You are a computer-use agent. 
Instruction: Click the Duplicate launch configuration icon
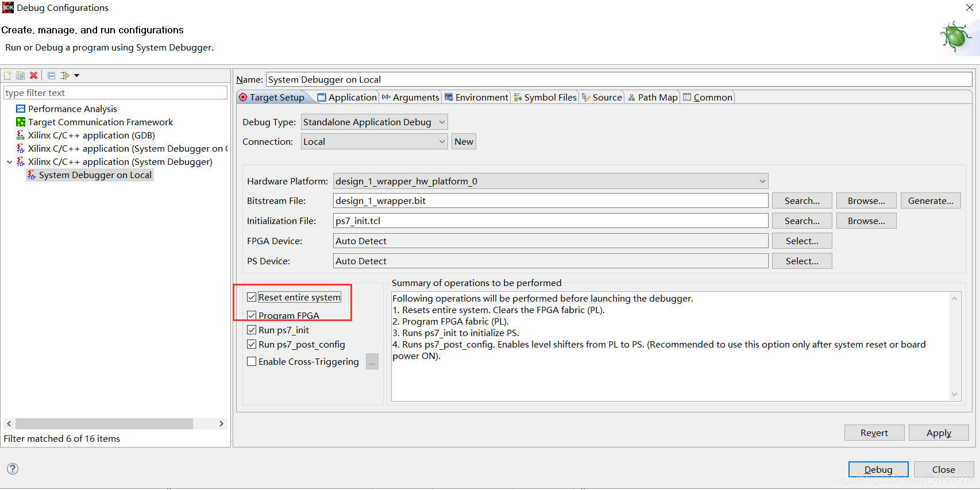pyautogui.click(x=21, y=75)
